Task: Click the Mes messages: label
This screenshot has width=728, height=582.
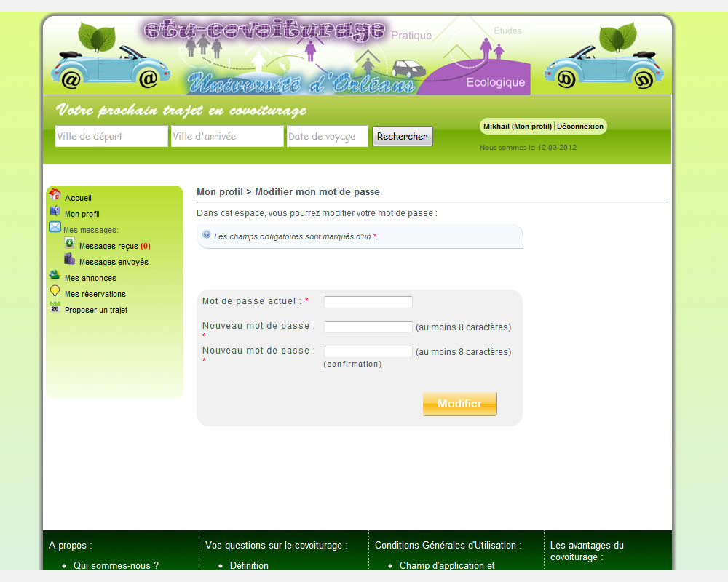Action: click(91, 230)
